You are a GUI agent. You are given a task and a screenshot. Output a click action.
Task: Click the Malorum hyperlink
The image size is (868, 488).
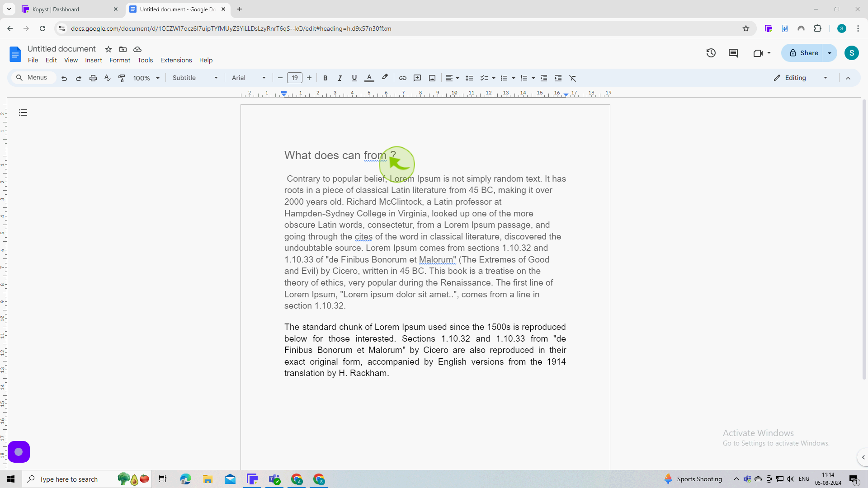coord(438,260)
